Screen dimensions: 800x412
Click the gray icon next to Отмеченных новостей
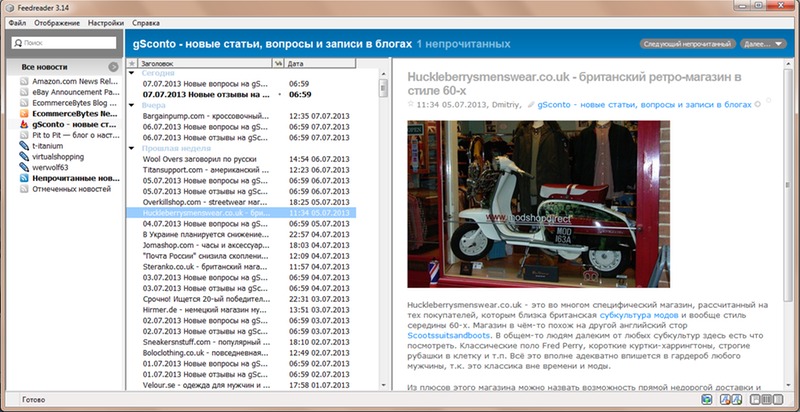click(24, 189)
